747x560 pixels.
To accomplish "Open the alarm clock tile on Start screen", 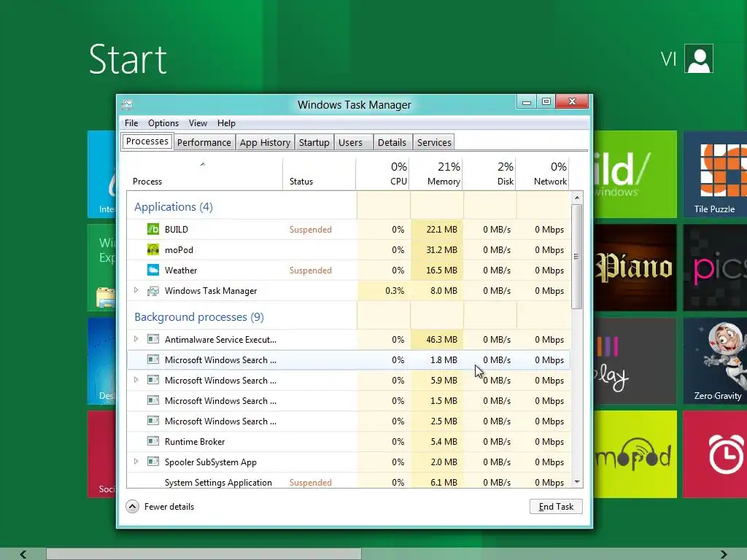I will (x=715, y=454).
